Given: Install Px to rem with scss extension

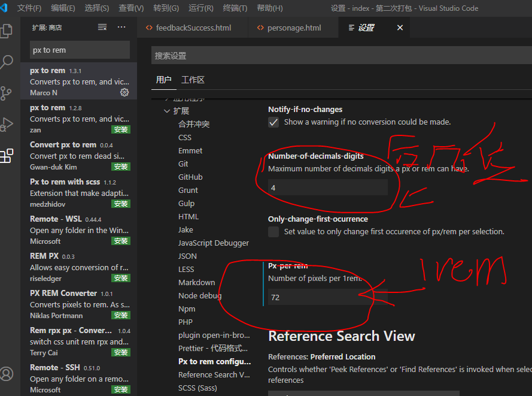Looking at the screenshot, I should [121, 204].
